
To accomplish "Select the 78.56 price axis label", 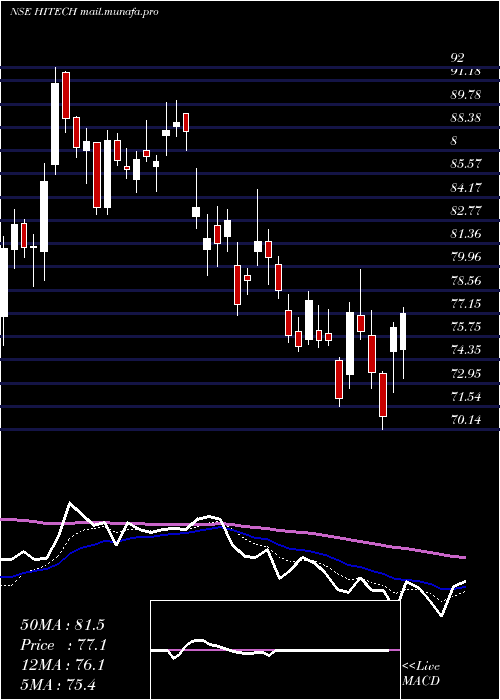I will [466, 281].
